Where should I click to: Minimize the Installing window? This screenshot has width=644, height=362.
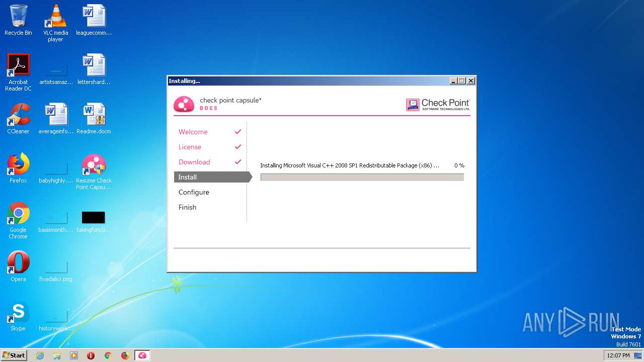(x=453, y=81)
